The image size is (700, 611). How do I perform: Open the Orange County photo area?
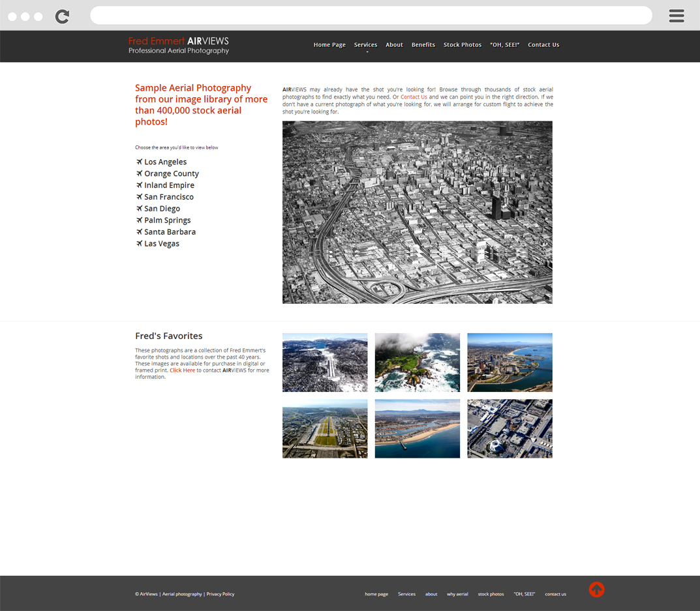(x=171, y=173)
